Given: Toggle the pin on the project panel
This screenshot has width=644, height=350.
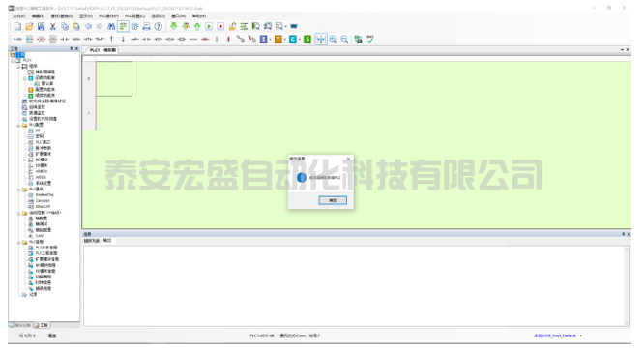Looking at the screenshot, I should 71,49.
